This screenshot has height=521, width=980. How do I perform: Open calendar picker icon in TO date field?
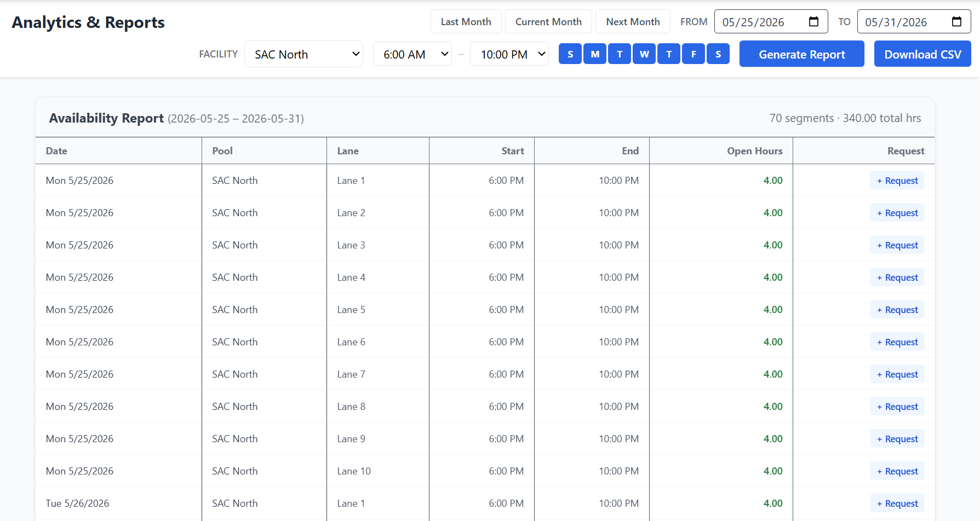[x=956, y=22]
